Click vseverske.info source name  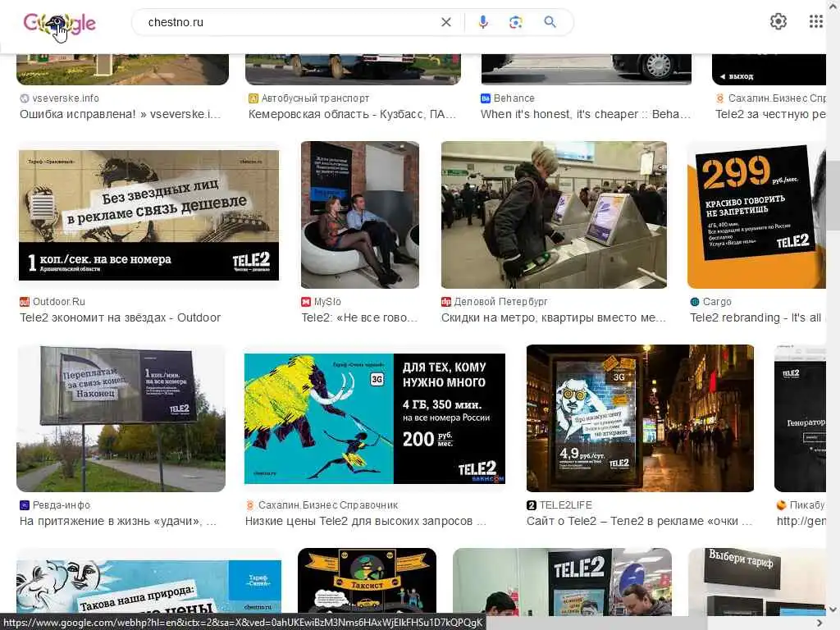click(x=66, y=98)
